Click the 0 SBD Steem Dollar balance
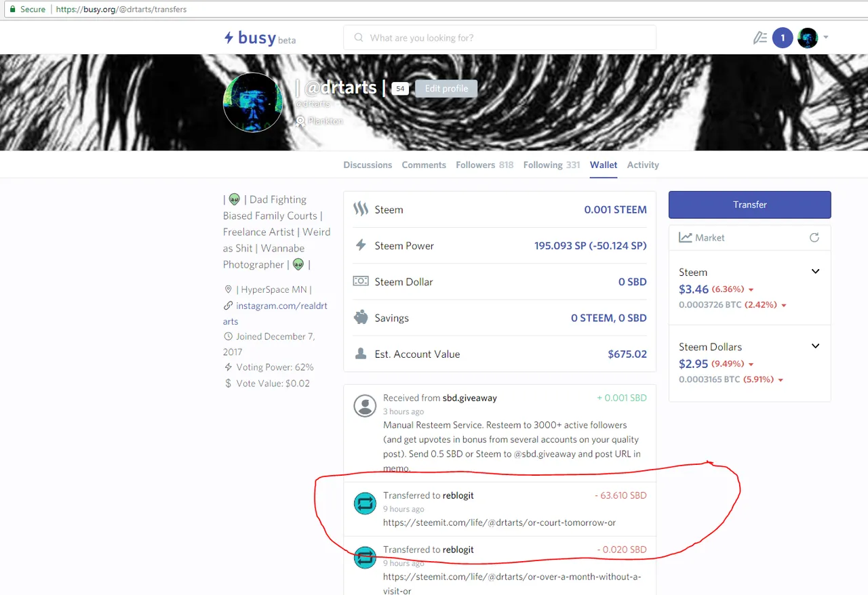This screenshot has height=595, width=868. click(633, 282)
